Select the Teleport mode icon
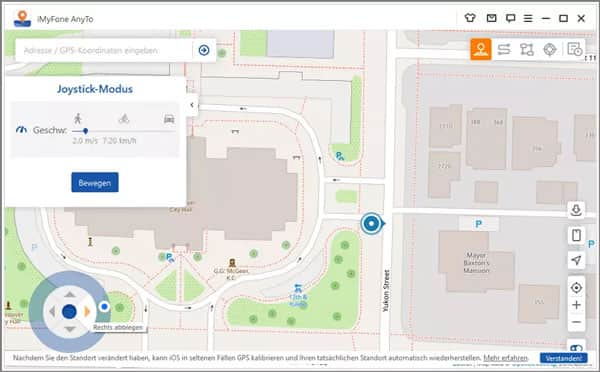The width and height of the screenshot is (600, 372). click(481, 49)
